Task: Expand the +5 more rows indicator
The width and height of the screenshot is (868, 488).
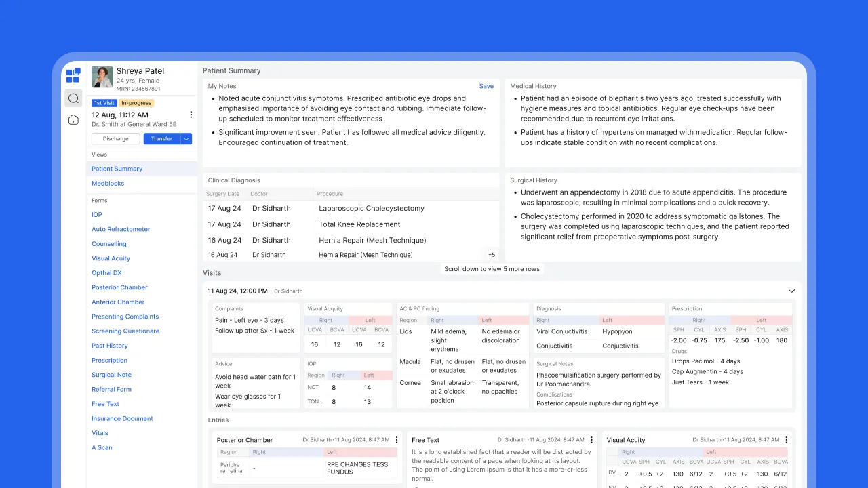Action: coord(491,255)
